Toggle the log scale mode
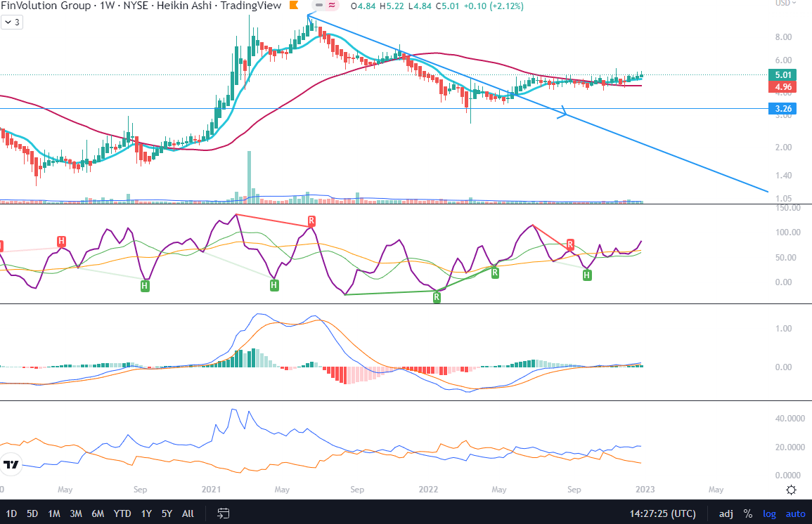Viewport: 812px width, 524px height. (770, 513)
